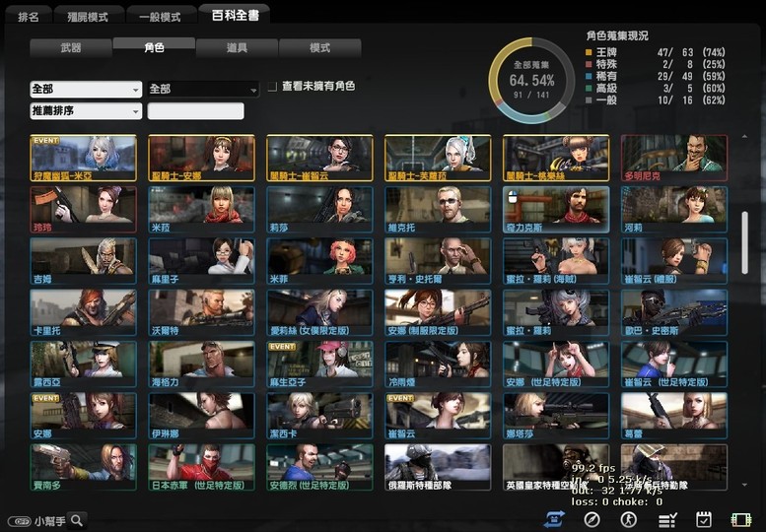Image resolution: width=766 pixels, height=532 pixels.
Task: Select the 米菲 character card
Action: (x=320, y=261)
